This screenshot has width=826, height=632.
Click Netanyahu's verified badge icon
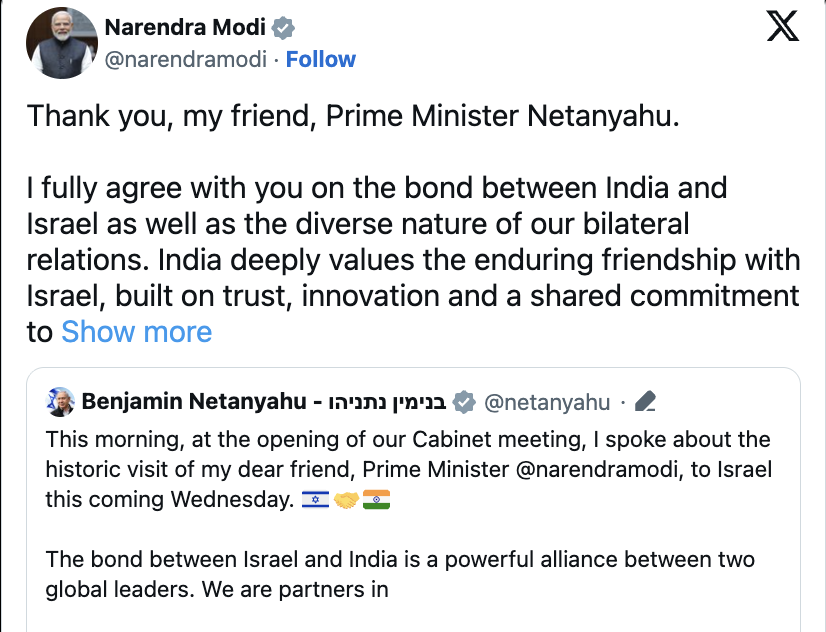(464, 402)
